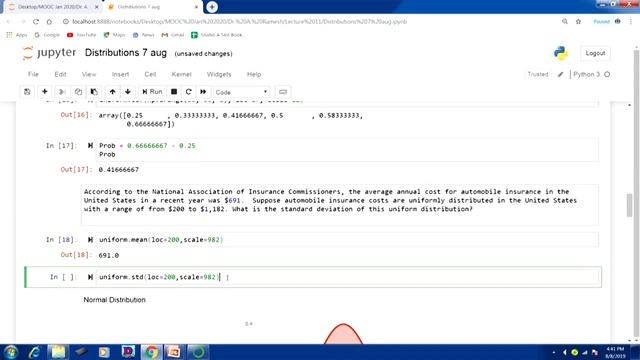The image size is (640, 360).
Task: Click the Trusted notebook indicator
Action: 538,74
